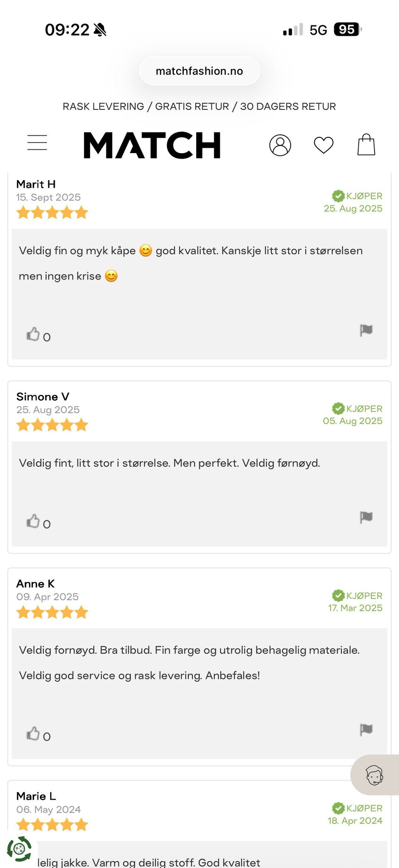This screenshot has height=868, width=399.
Task: Select the RASK LEVERING banner
Action: tap(199, 106)
